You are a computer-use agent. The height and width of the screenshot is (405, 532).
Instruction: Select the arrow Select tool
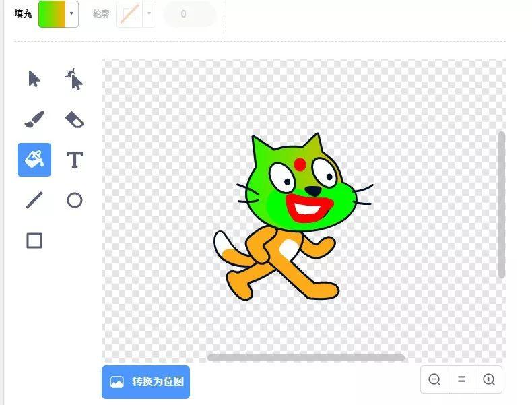pos(34,79)
